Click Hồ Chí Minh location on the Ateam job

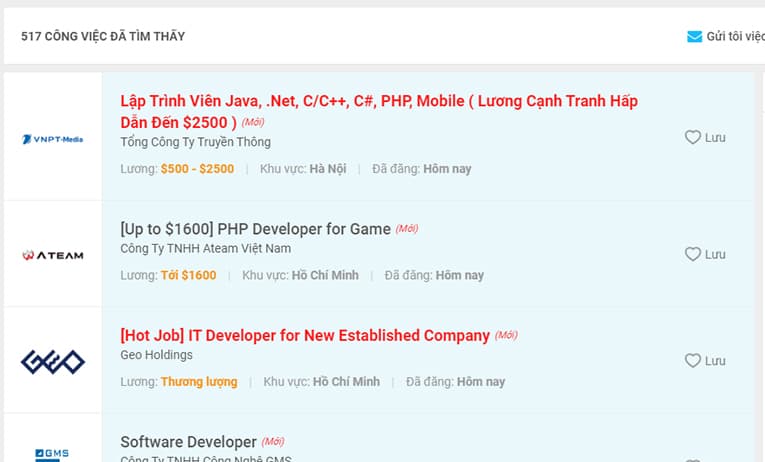pyautogui.click(x=325, y=275)
